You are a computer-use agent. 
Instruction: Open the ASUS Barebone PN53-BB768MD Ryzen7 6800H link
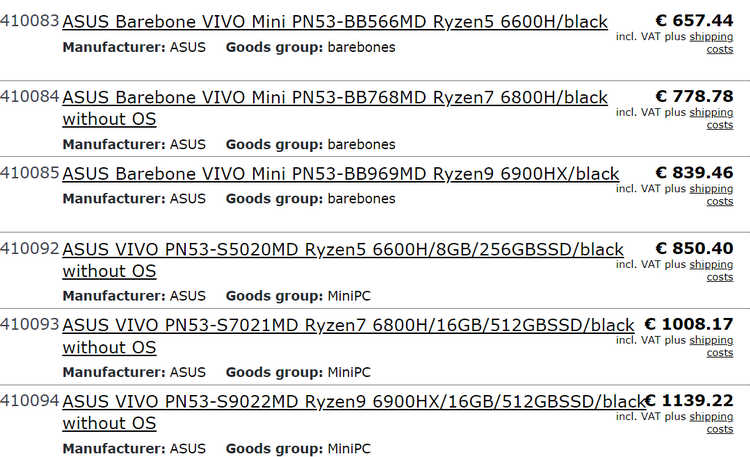coord(334,98)
